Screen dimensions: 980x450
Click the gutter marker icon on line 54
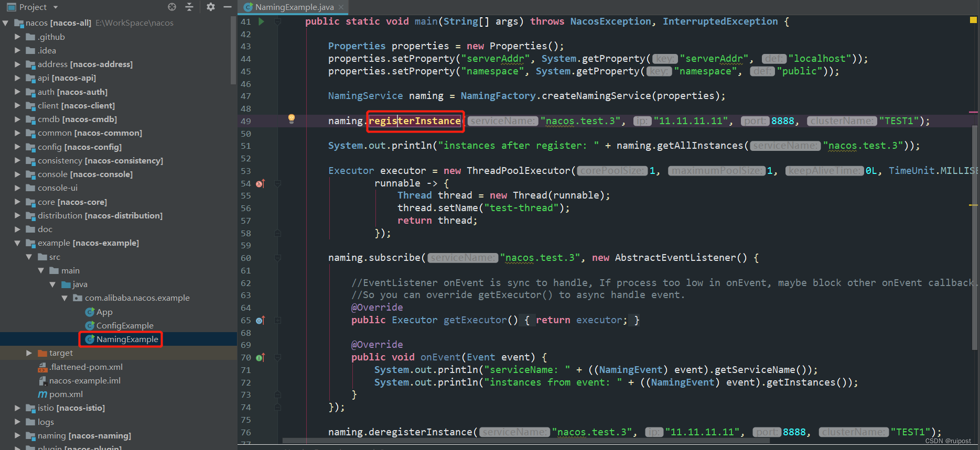(260, 183)
